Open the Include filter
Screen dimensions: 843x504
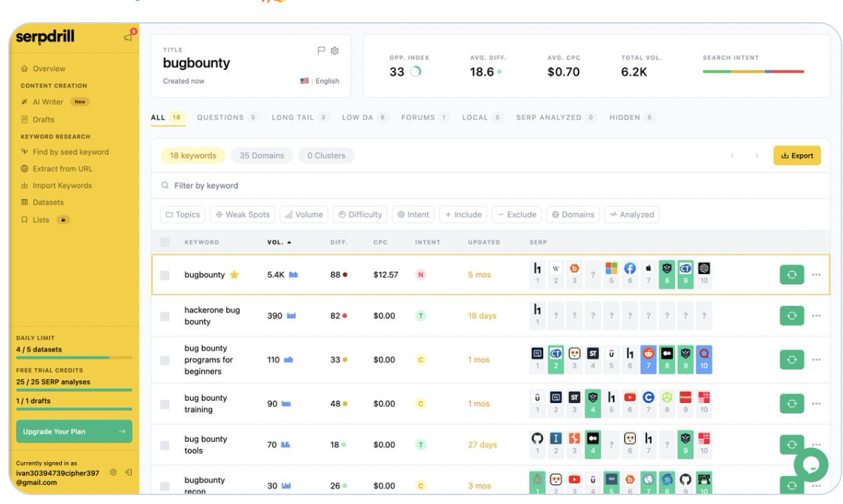[x=463, y=214]
